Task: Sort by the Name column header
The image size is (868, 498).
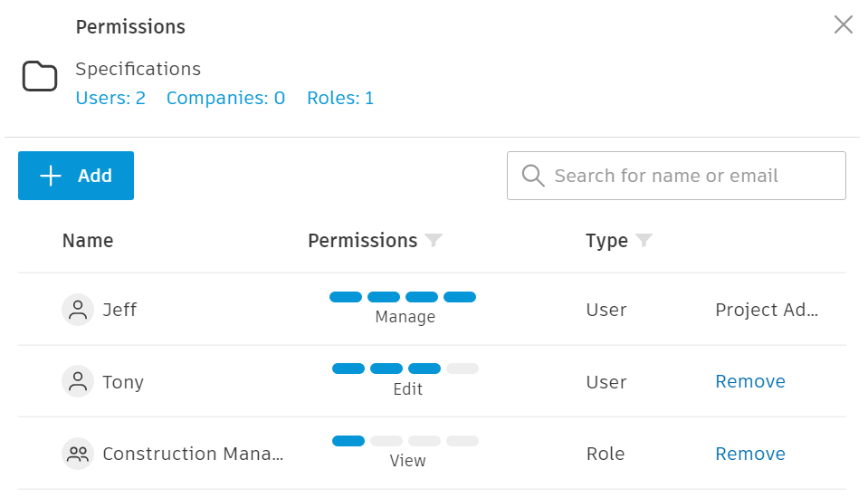Action: point(88,241)
